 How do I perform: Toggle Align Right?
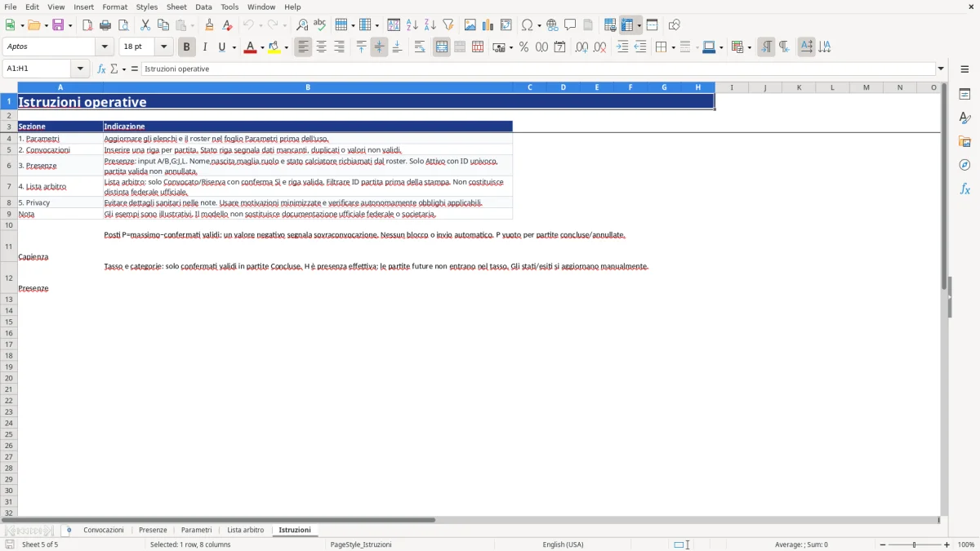(340, 47)
